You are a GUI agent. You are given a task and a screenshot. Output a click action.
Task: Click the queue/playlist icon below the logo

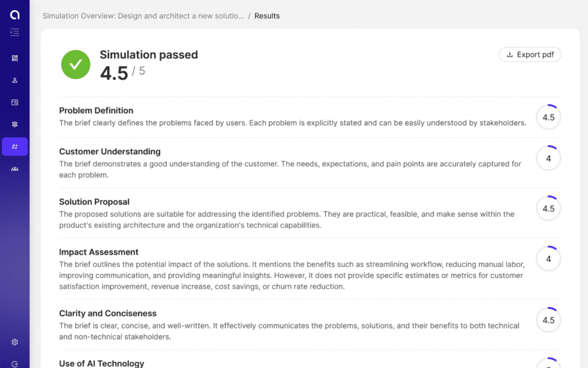tap(15, 32)
